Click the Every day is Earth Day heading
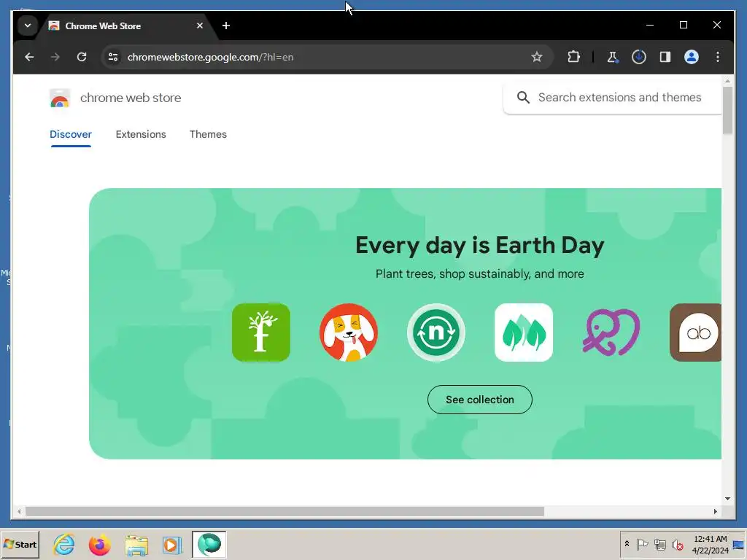The height and width of the screenshot is (560, 747). tap(480, 246)
